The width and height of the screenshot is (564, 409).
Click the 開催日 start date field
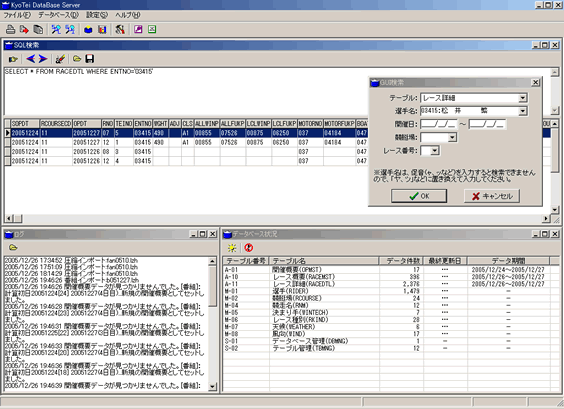[438, 124]
